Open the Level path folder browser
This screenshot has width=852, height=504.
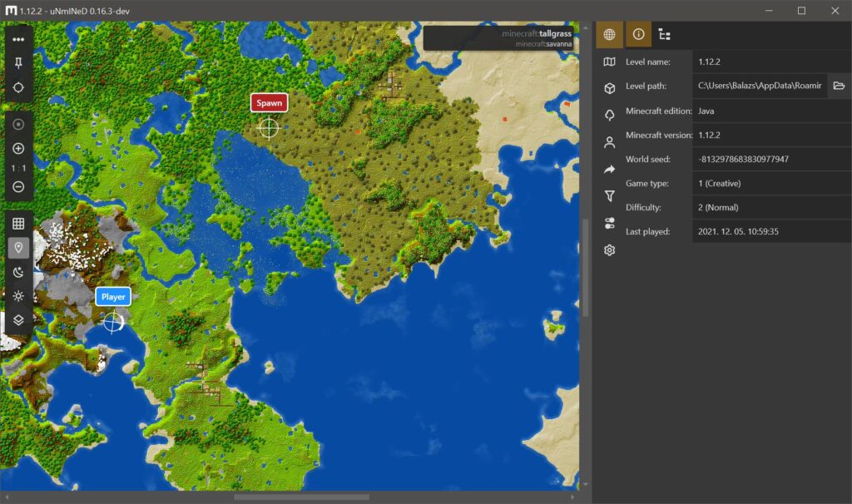pos(840,86)
